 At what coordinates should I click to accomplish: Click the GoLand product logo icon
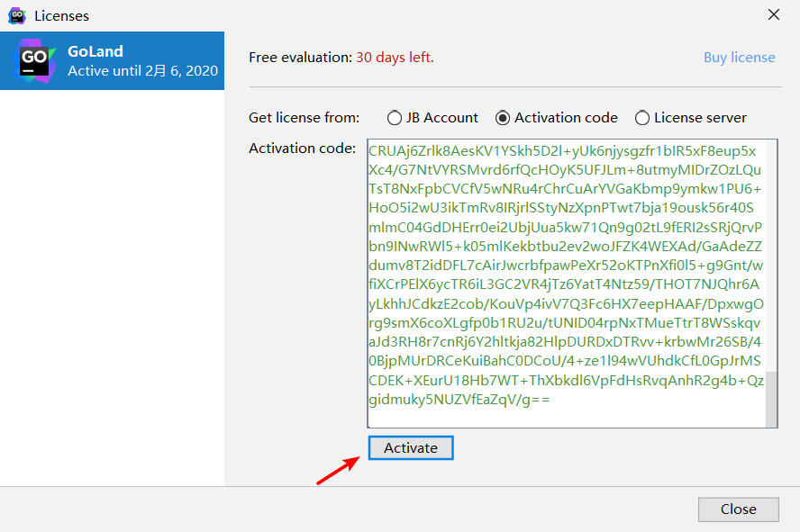[36, 61]
